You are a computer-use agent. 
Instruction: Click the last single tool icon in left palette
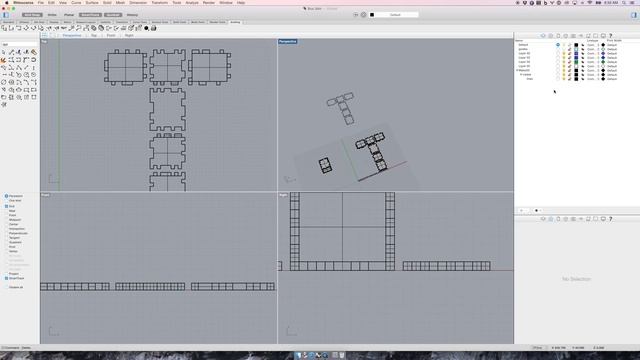pyautogui.click(x=4, y=105)
